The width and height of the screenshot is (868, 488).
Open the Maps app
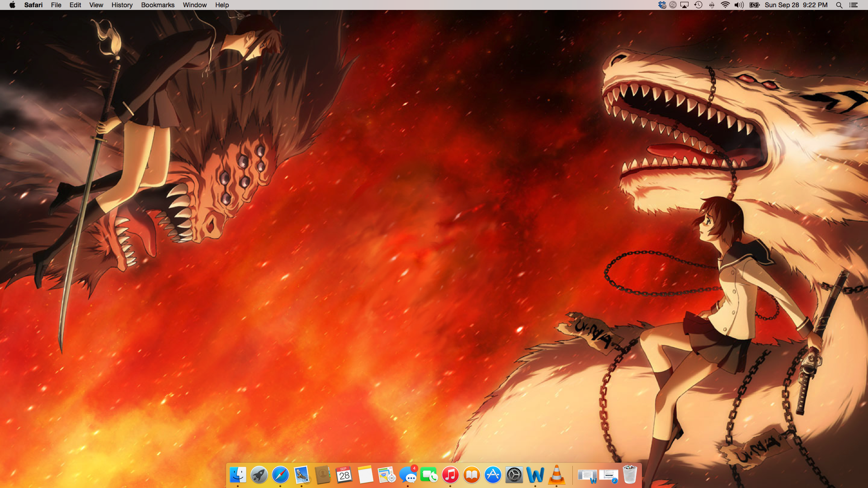click(387, 475)
